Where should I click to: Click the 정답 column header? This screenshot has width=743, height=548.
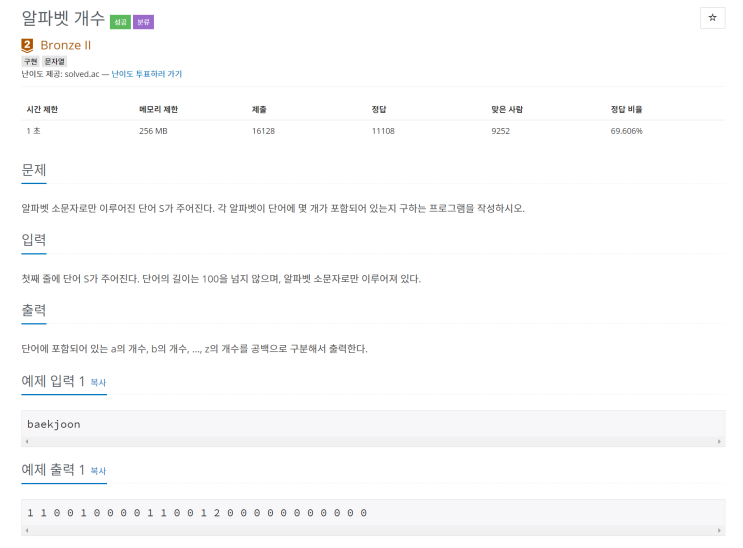379,110
